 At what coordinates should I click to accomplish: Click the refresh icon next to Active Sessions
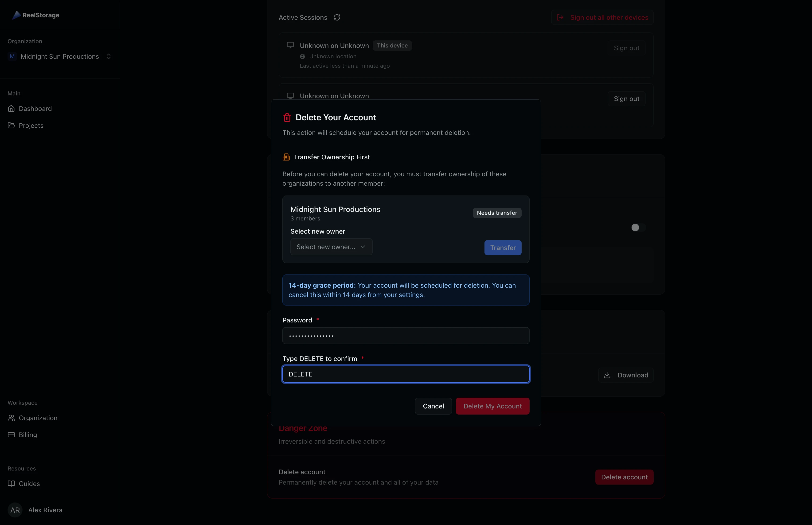pos(337,17)
